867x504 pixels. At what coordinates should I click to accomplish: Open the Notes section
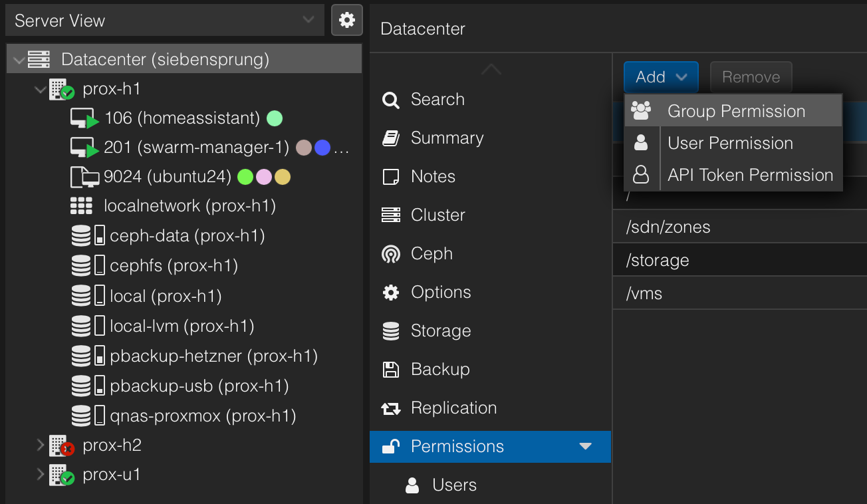click(490, 177)
